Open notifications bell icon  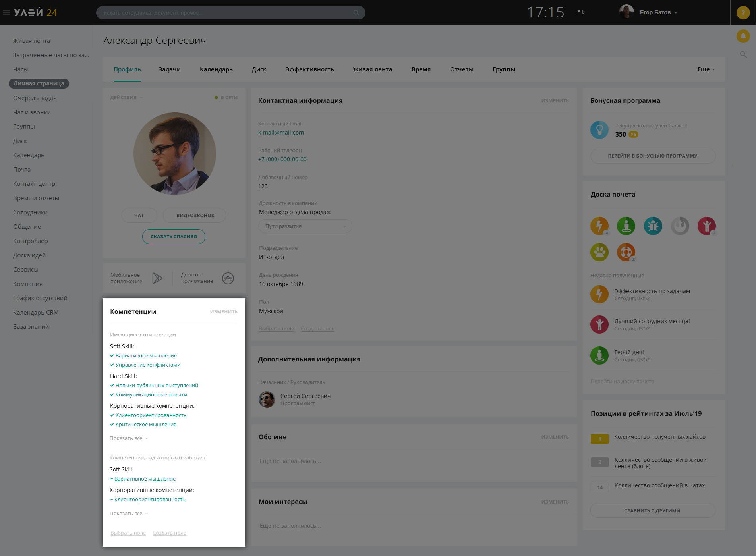[x=743, y=36]
